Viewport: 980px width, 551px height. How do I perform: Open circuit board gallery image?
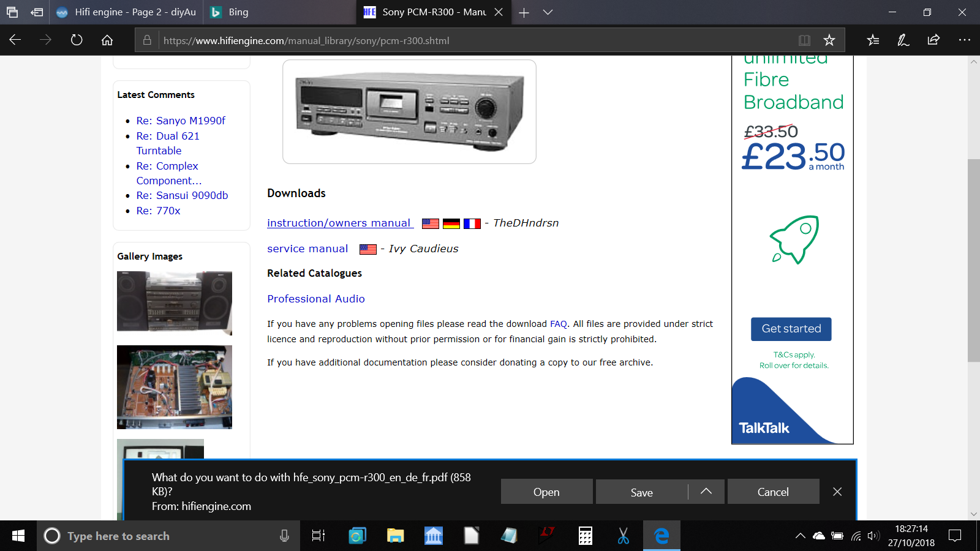tap(175, 387)
